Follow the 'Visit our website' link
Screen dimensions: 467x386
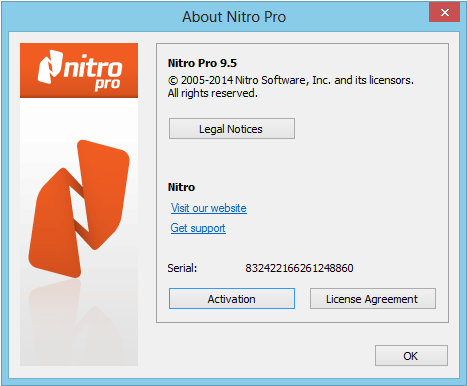click(x=209, y=208)
